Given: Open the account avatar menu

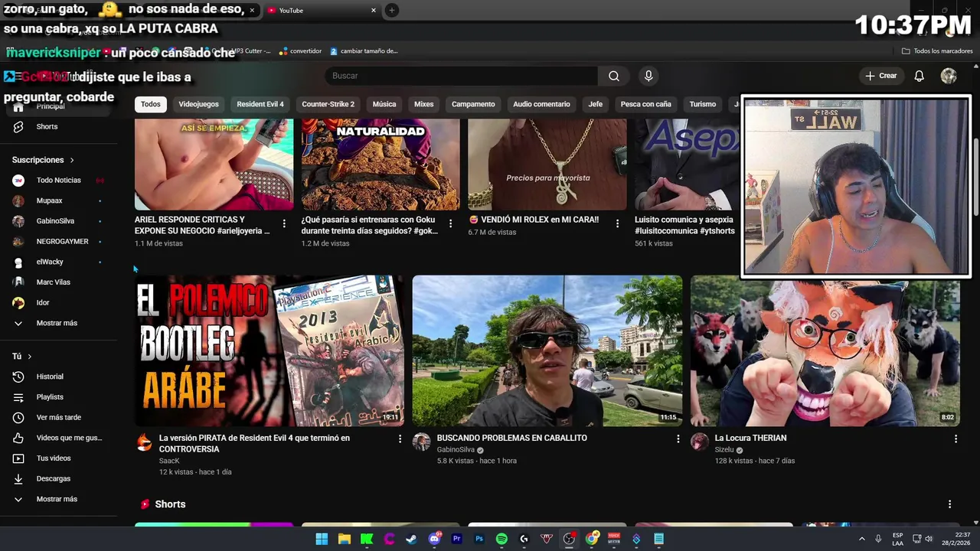Looking at the screenshot, I should (x=949, y=76).
